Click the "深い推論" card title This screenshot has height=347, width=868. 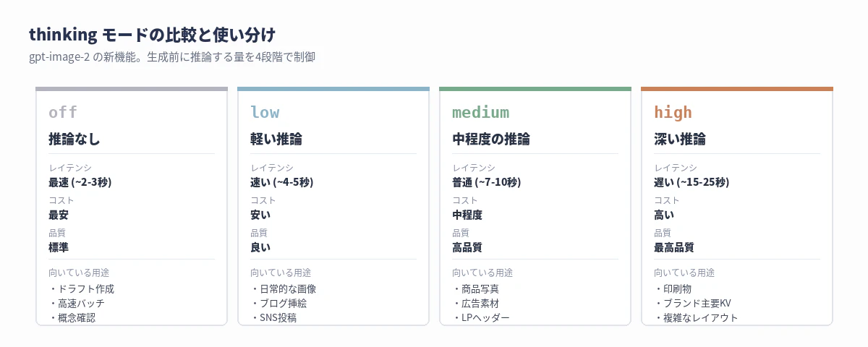(x=680, y=139)
